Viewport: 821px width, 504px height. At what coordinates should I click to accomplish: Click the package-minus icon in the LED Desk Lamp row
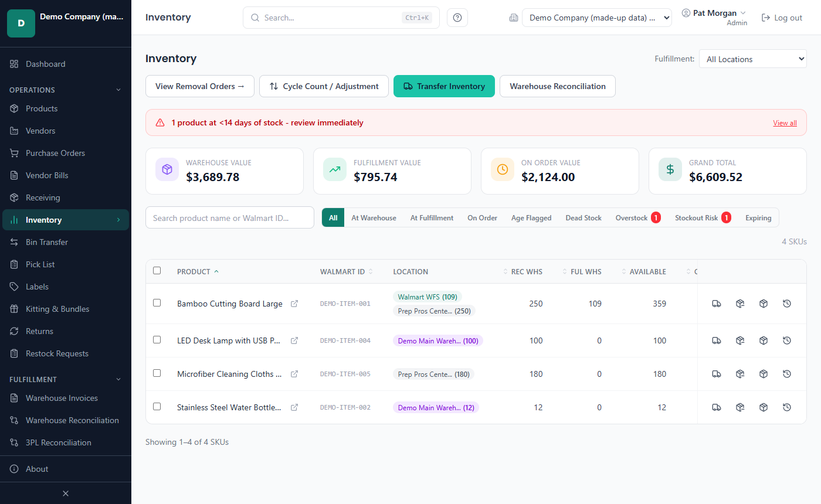pyautogui.click(x=740, y=340)
